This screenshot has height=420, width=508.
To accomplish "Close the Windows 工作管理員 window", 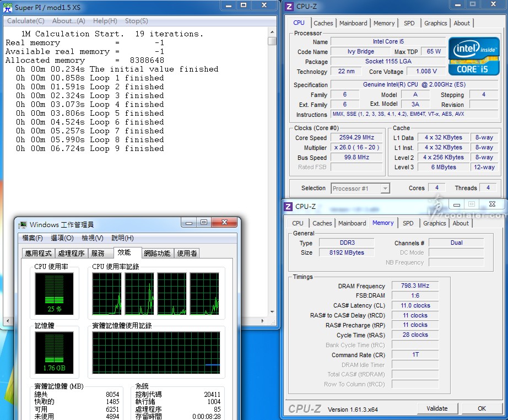I will tap(224, 223).
